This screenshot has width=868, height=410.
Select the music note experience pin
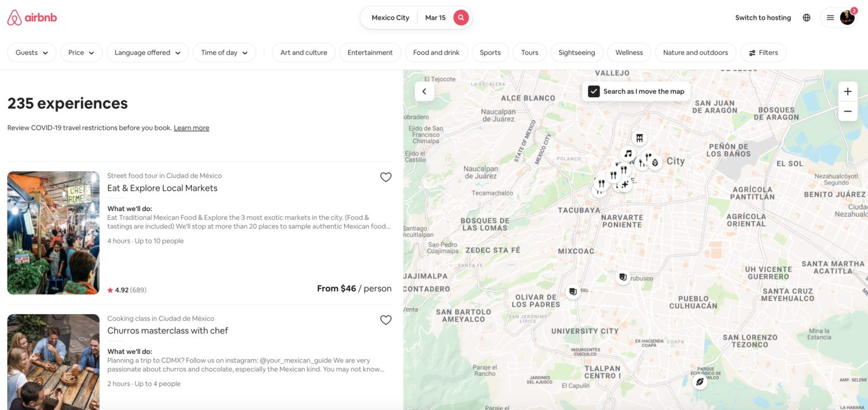pyautogui.click(x=628, y=153)
